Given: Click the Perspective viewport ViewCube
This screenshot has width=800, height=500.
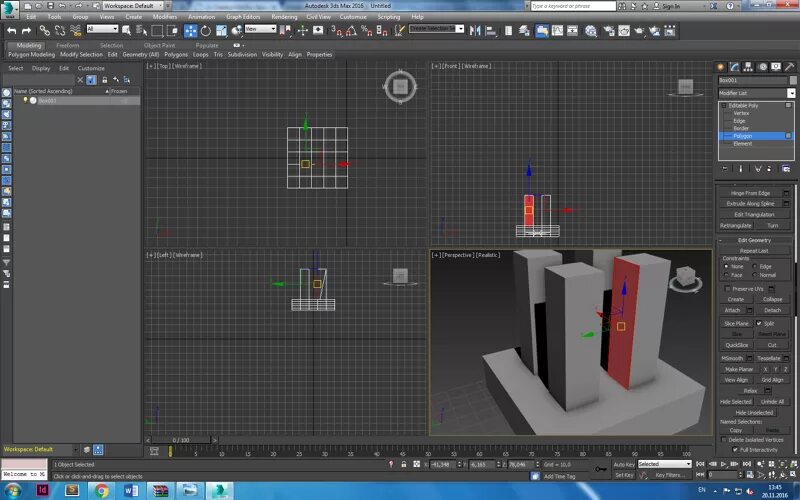Looking at the screenshot, I should coord(686,278).
